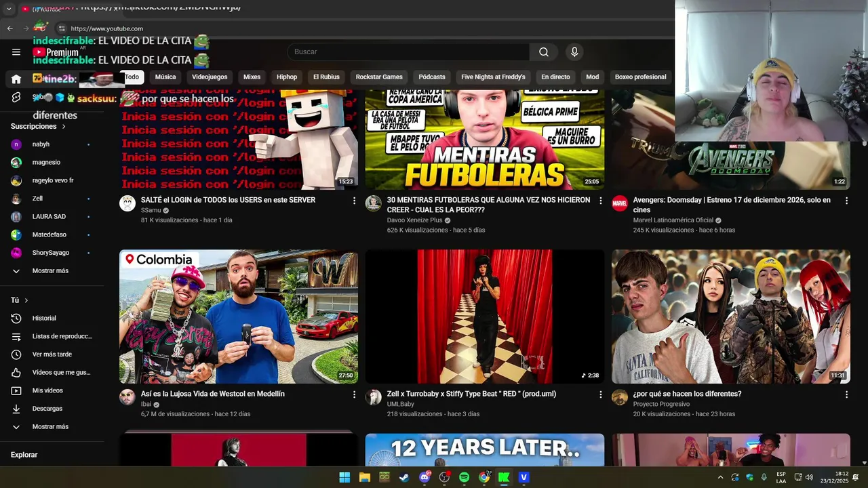Image resolution: width=868 pixels, height=488 pixels.
Task: Open options menu for Avengers: Doomsday video
Action: (846, 201)
